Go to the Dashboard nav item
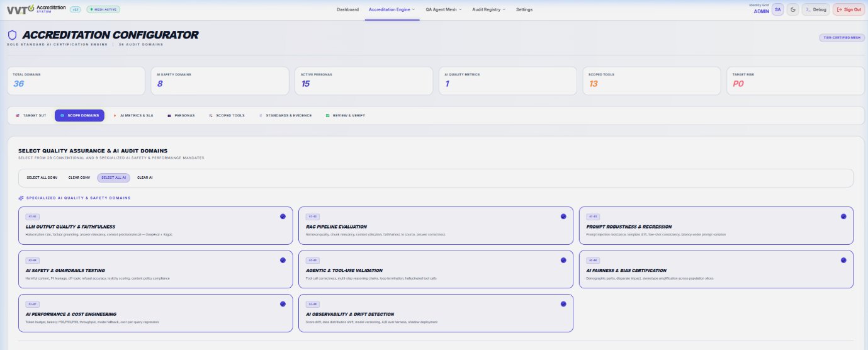This screenshot has width=868, height=350. [x=347, y=9]
